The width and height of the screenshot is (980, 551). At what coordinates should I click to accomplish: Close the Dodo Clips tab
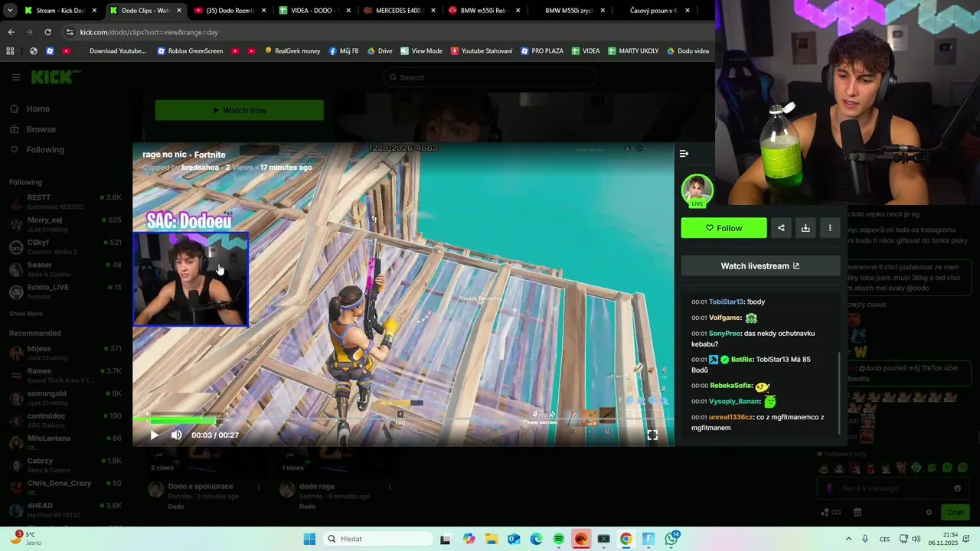point(180,11)
